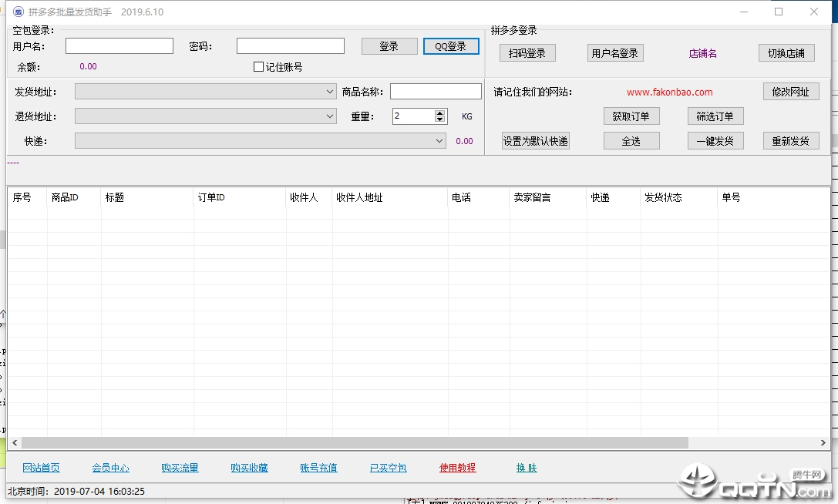Open the 网站首页 link
Viewport: 838px width, 504px height.
click(41, 468)
